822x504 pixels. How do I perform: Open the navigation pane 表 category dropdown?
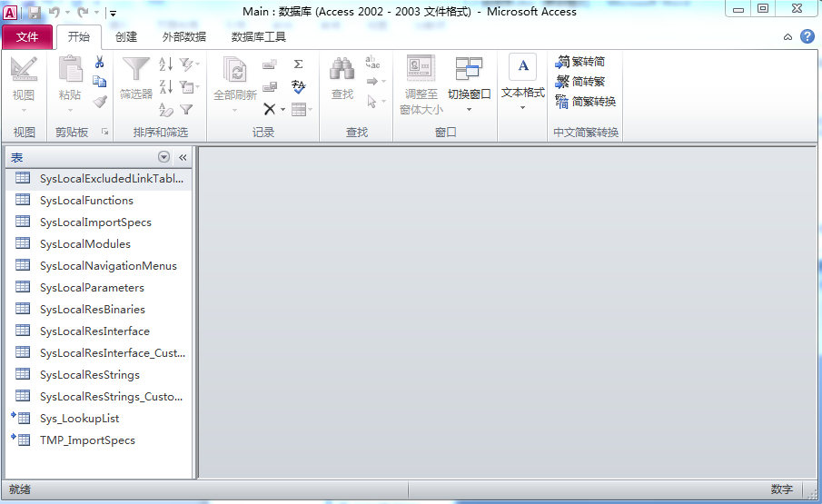pos(163,156)
